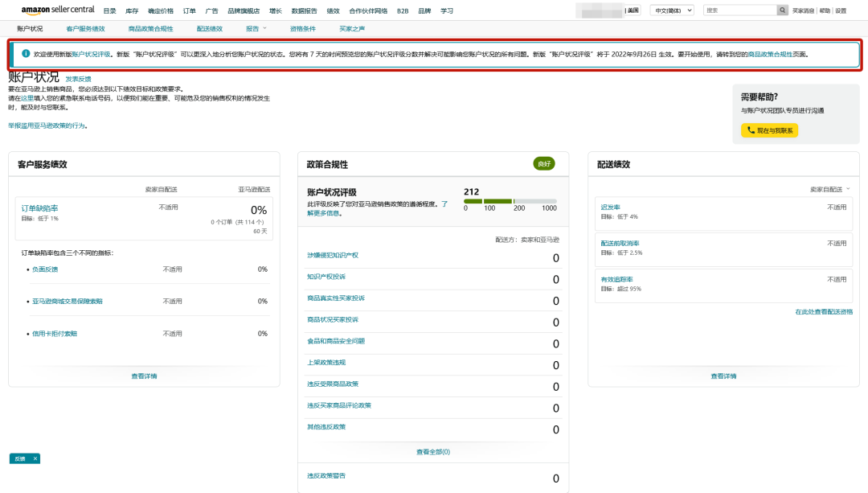Open 帮助 in the top right
The image size is (868, 493).
coord(825,10)
